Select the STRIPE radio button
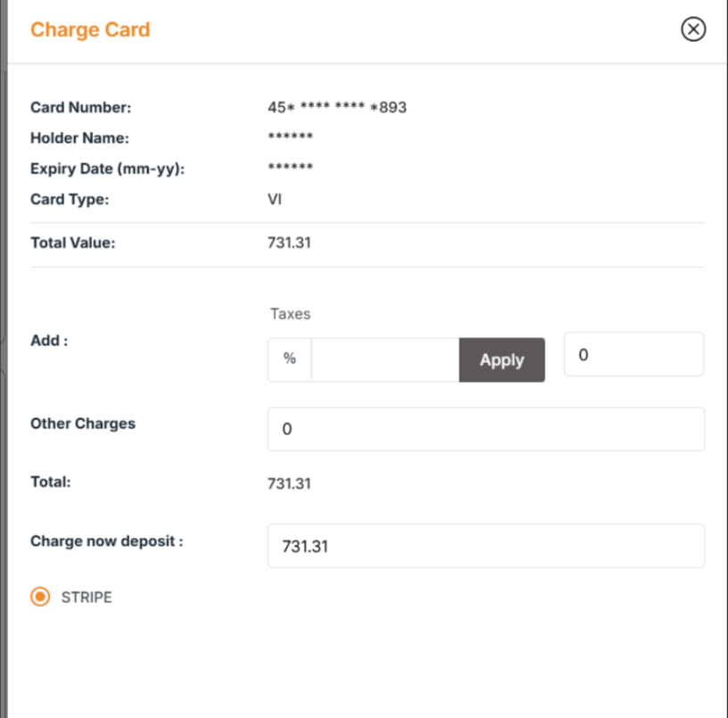The height and width of the screenshot is (718, 728). [x=40, y=597]
